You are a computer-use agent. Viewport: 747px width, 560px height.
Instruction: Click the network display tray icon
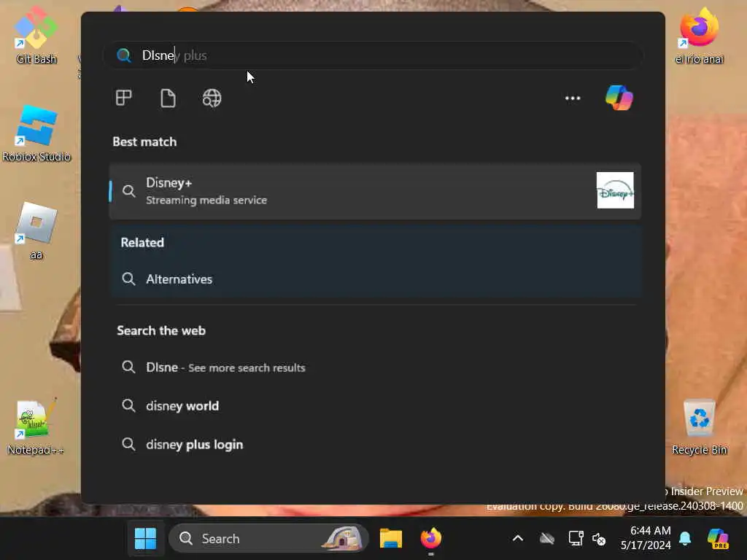pyautogui.click(x=576, y=539)
